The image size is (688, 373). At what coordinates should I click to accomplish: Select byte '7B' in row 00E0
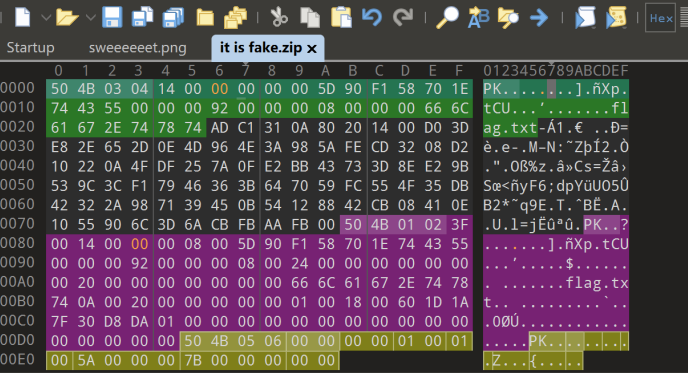point(193,360)
